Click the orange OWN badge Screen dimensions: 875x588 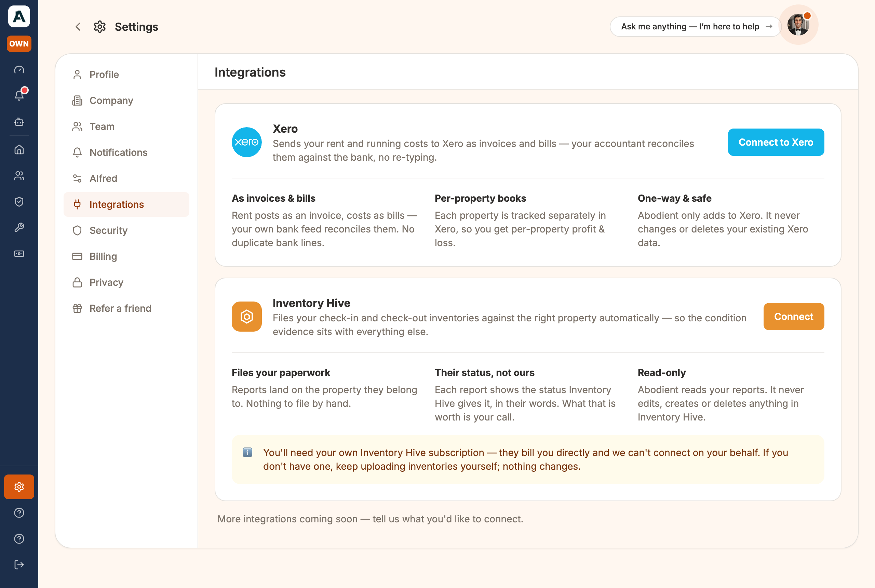click(19, 43)
